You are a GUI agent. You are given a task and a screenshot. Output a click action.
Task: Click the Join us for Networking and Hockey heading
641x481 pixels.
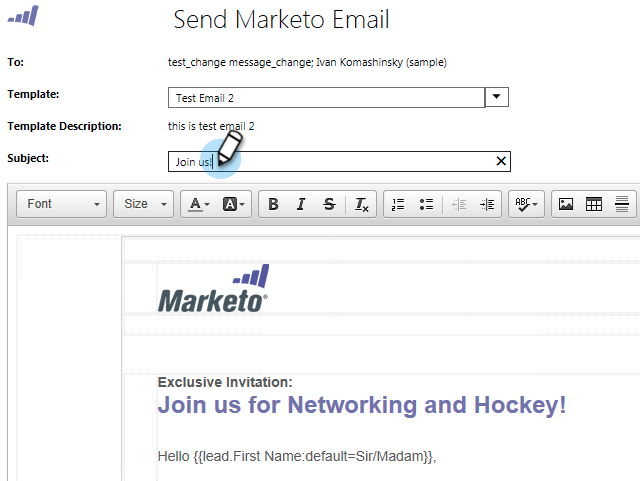(x=362, y=405)
